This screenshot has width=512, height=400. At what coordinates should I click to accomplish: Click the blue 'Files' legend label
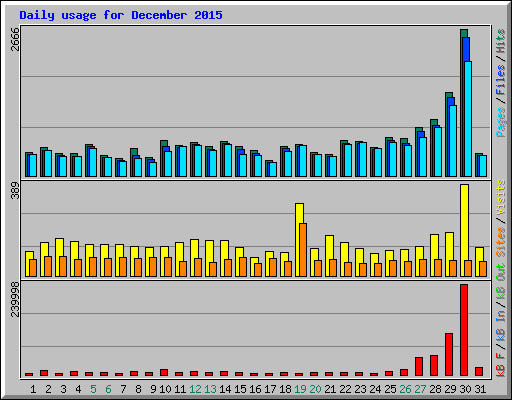click(501, 79)
